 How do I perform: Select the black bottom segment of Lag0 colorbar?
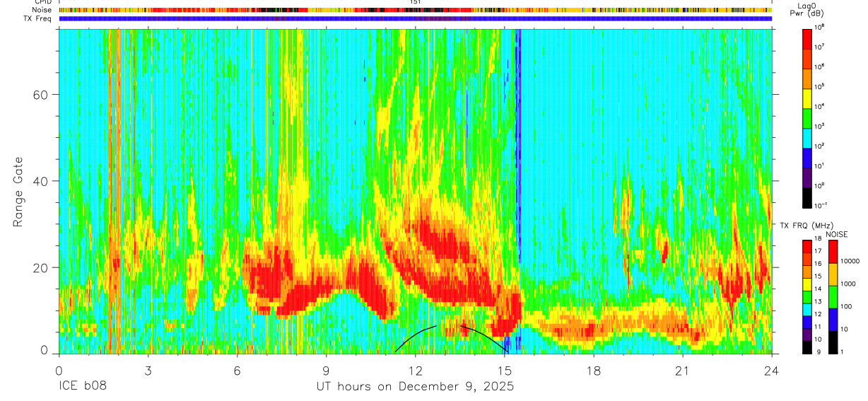(808, 197)
